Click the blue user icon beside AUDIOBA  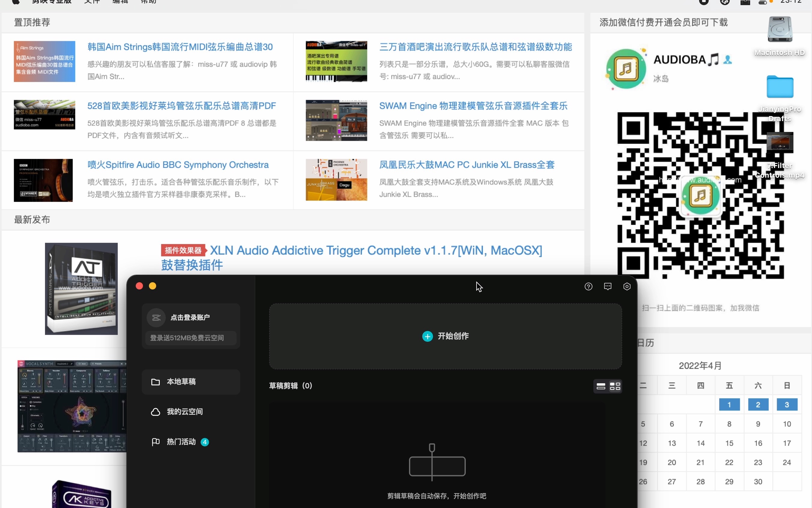(727, 60)
